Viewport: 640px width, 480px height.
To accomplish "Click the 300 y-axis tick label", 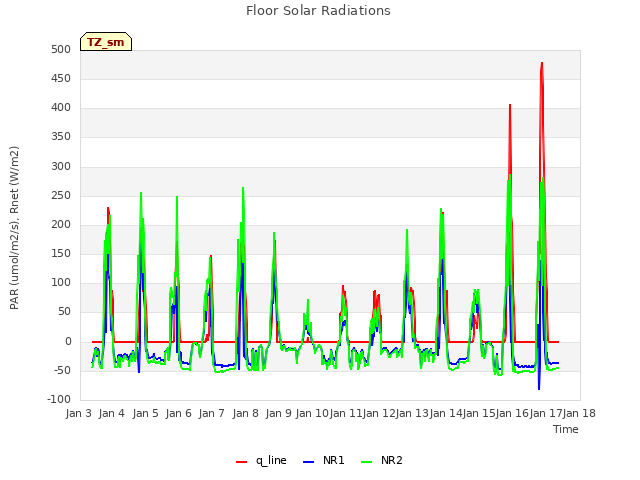I will tap(61, 167).
